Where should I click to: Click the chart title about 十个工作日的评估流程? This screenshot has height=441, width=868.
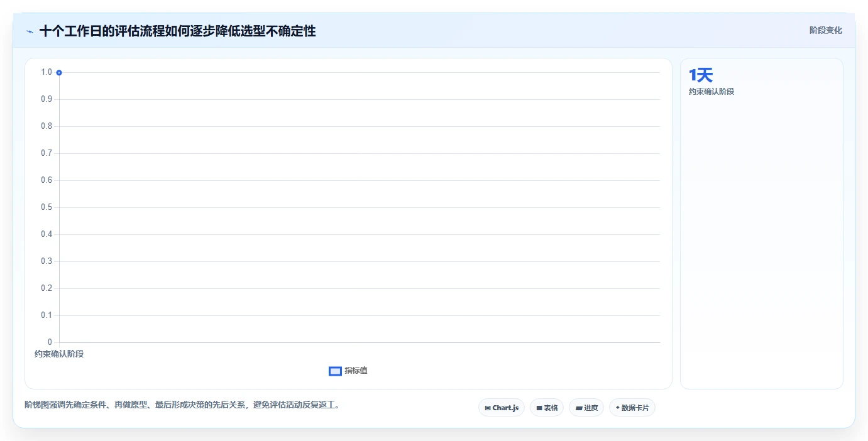coord(177,31)
